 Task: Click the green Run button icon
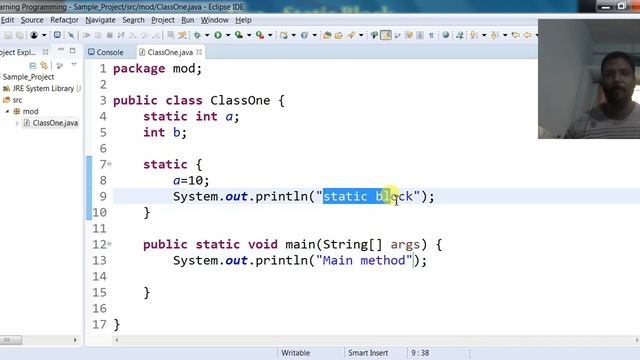tap(218, 36)
